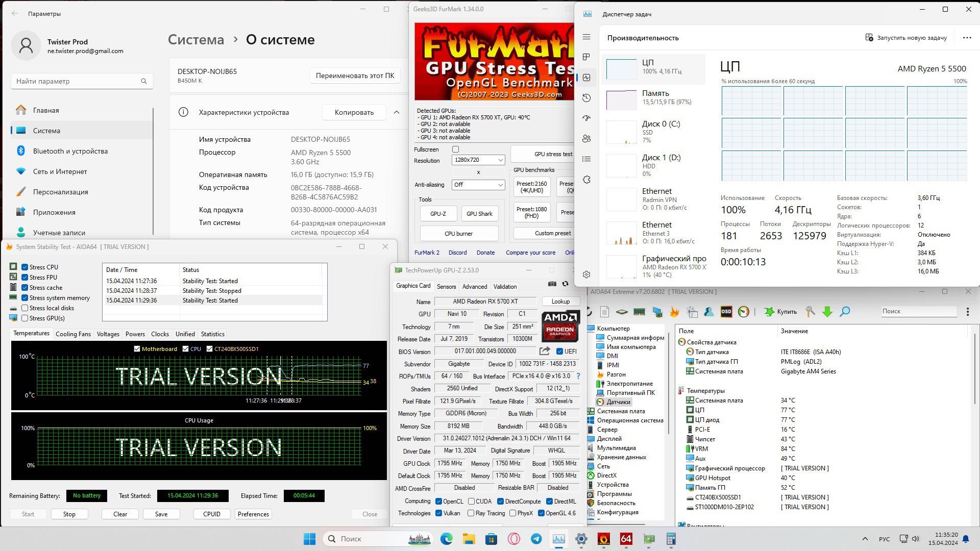Open the Users icon in Task Manager sidebar
980x551 pixels.
pyautogui.click(x=586, y=139)
